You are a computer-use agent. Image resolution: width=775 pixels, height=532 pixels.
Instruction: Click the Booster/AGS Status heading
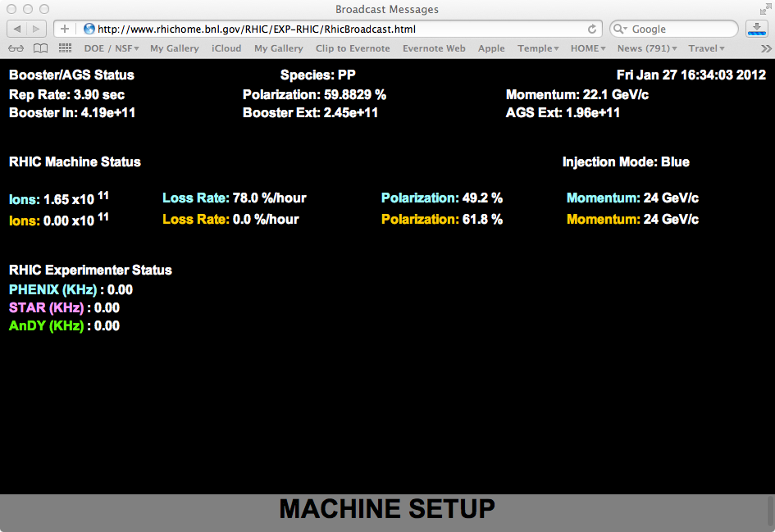tap(71, 75)
